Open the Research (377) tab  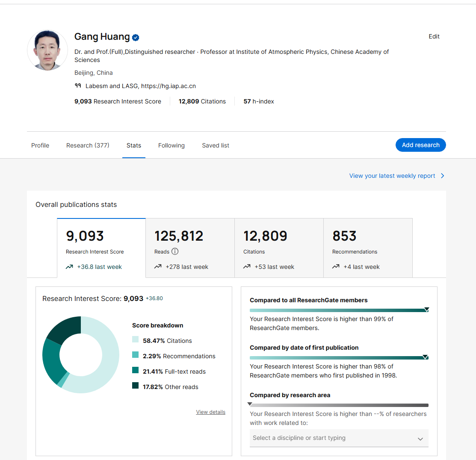88,145
